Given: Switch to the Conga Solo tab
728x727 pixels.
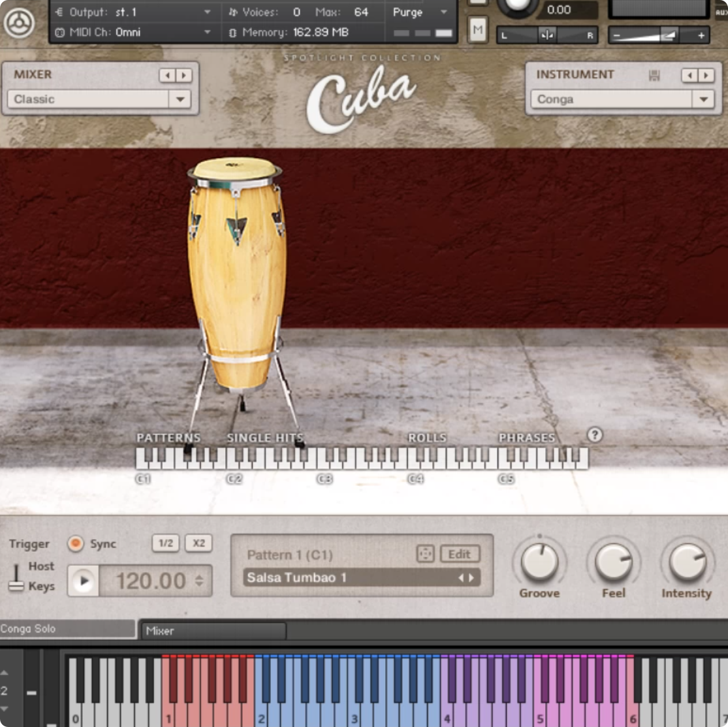Looking at the screenshot, I should pos(68,628).
